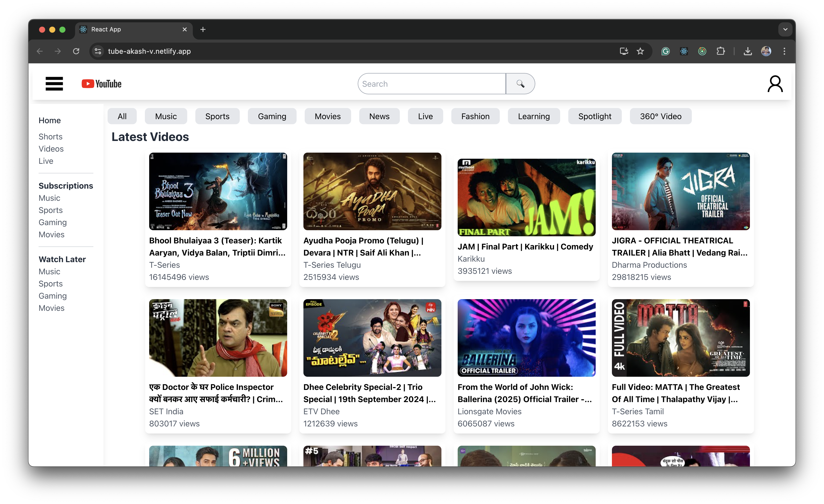Image resolution: width=824 pixels, height=504 pixels.
Task: Select the Gaming category chip
Action: pos(272,116)
